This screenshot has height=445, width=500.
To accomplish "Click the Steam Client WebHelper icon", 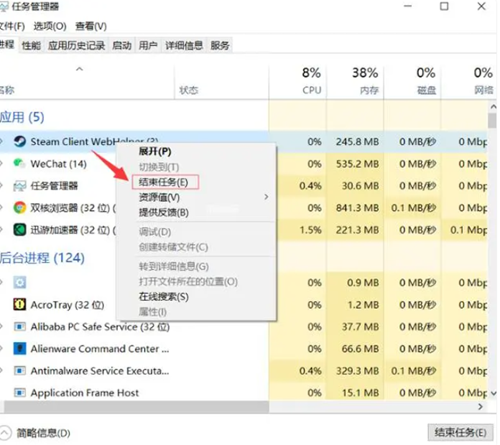I will pos(20,142).
